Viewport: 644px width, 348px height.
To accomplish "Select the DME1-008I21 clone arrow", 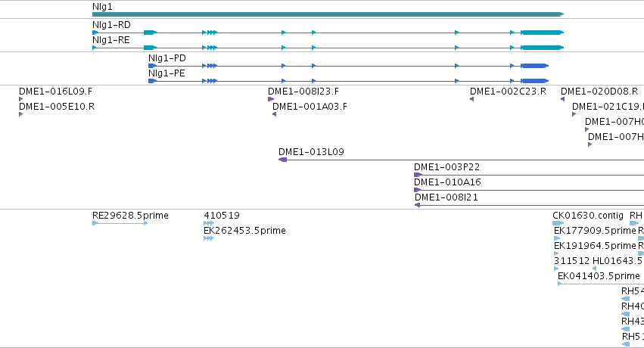I will pyautogui.click(x=417, y=205).
